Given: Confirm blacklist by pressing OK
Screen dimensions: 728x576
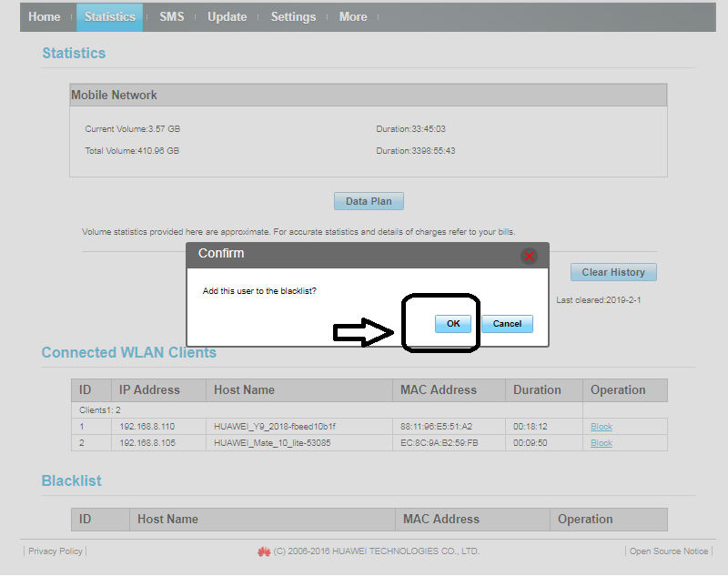Looking at the screenshot, I should point(452,324).
